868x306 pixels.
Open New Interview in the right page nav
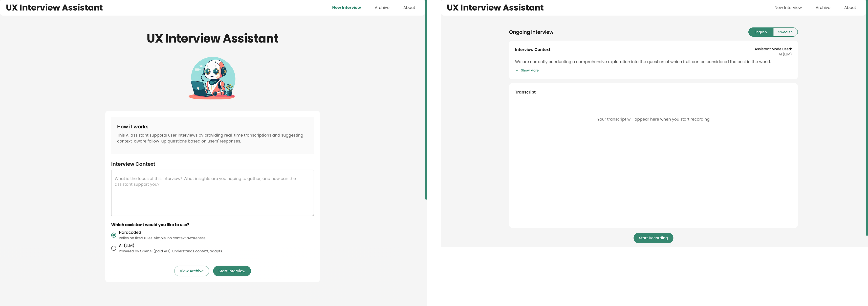pos(788,7)
